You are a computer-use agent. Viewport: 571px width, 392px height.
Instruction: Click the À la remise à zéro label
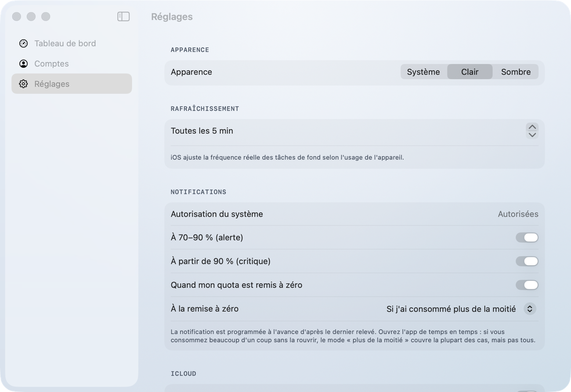205,309
